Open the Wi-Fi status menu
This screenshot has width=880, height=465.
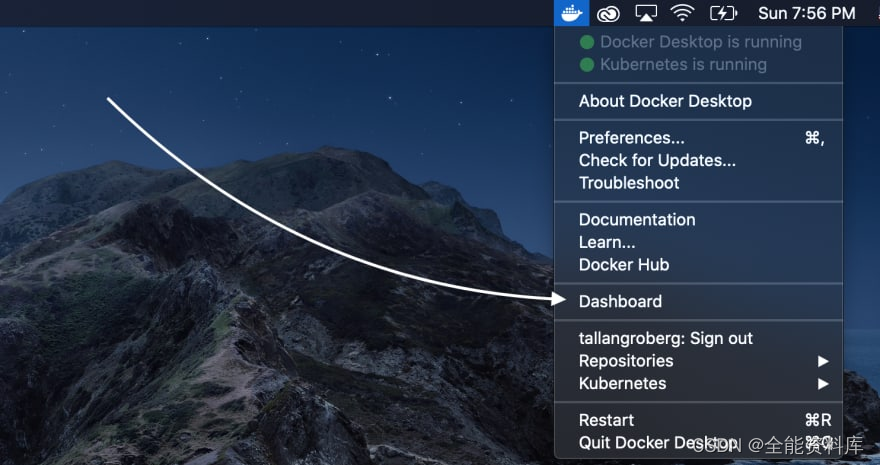[x=682, y=13]
